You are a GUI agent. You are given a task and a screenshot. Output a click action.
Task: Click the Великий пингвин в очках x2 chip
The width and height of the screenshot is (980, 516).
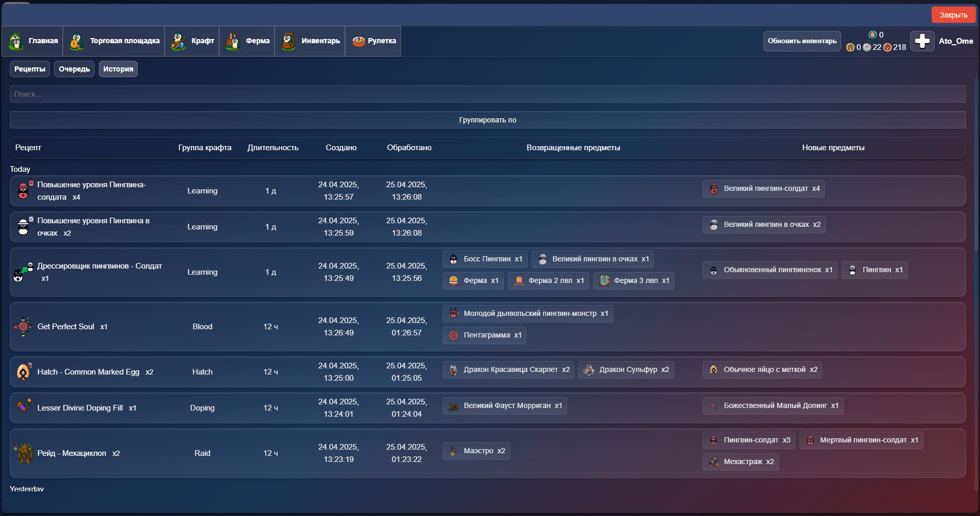(764, 225)
